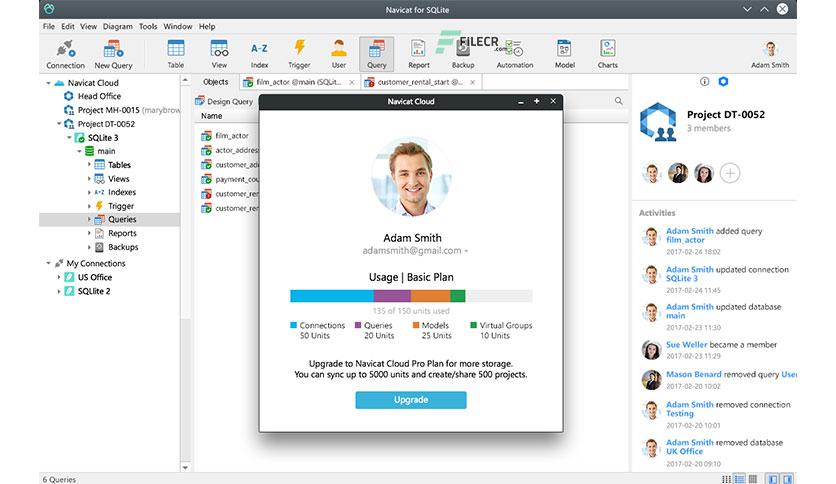
Task: Click the Name column header
Action: (x=211, y=116)
